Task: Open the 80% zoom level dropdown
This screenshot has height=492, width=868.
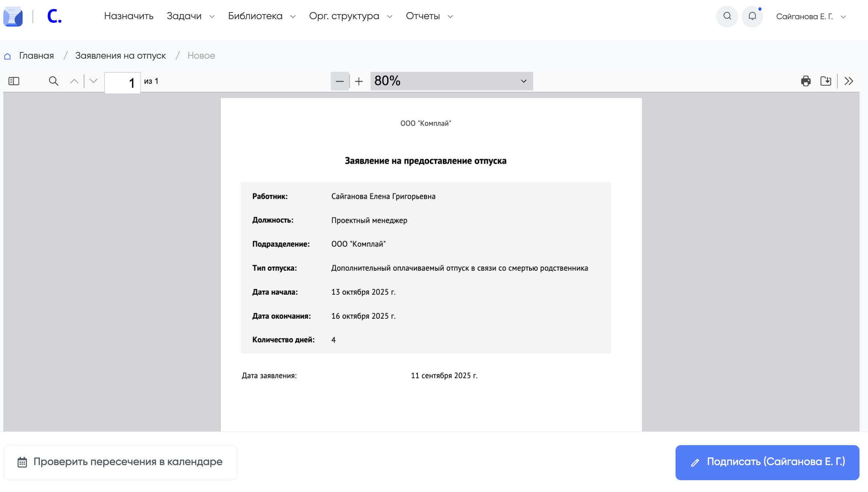Action: coord(451,81)
